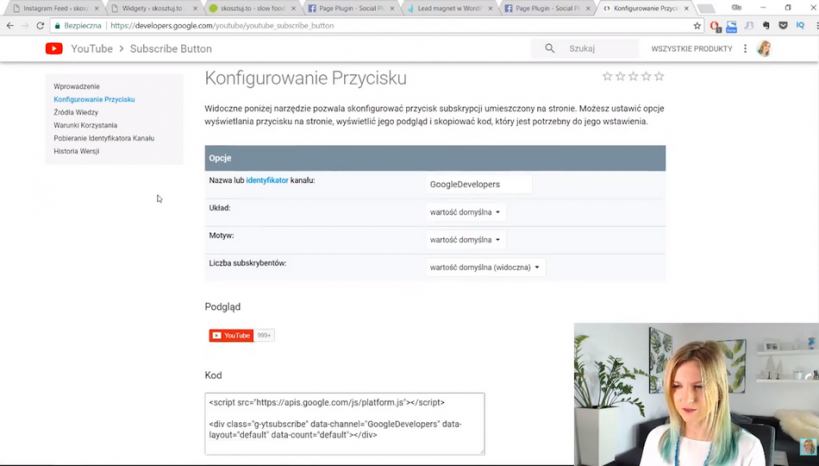Switch to the Widgety skosztuj.to tab
This screenshot has height=466, width=819.
(152, 8)
